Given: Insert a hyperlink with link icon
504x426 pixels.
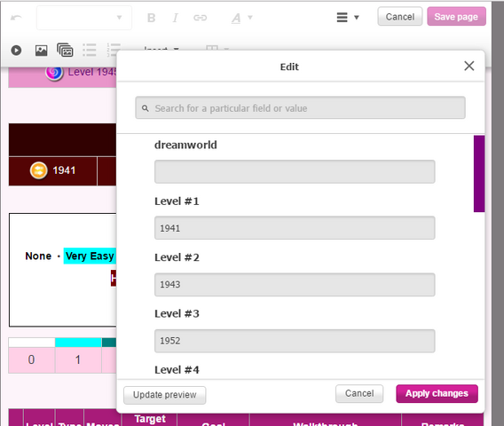Looking at the screenshot, I should click(200, 18).
